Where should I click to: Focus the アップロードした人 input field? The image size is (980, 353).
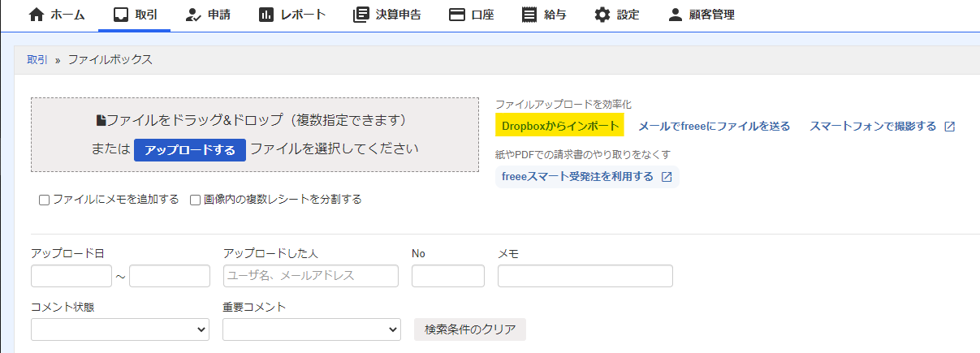[x=311, y=276]
